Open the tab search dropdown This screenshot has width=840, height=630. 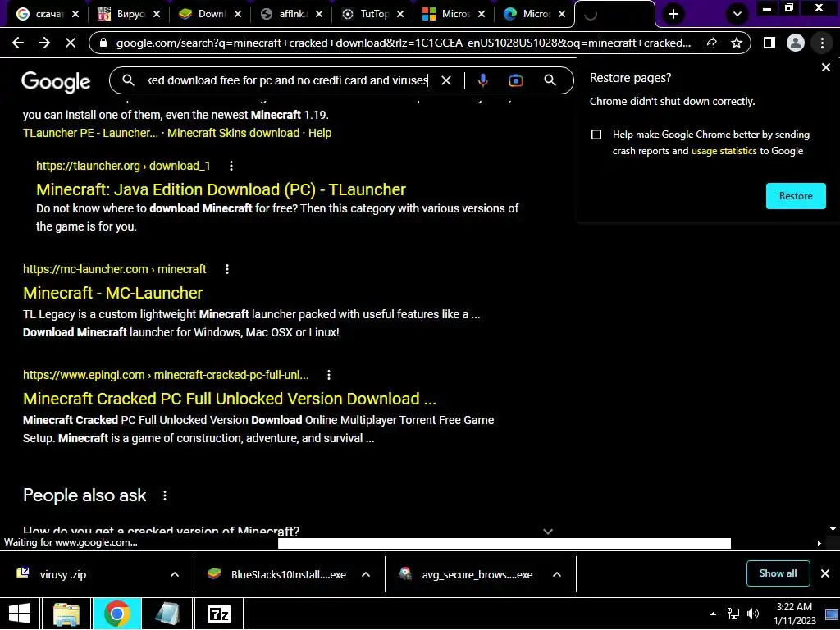[737, 15]
